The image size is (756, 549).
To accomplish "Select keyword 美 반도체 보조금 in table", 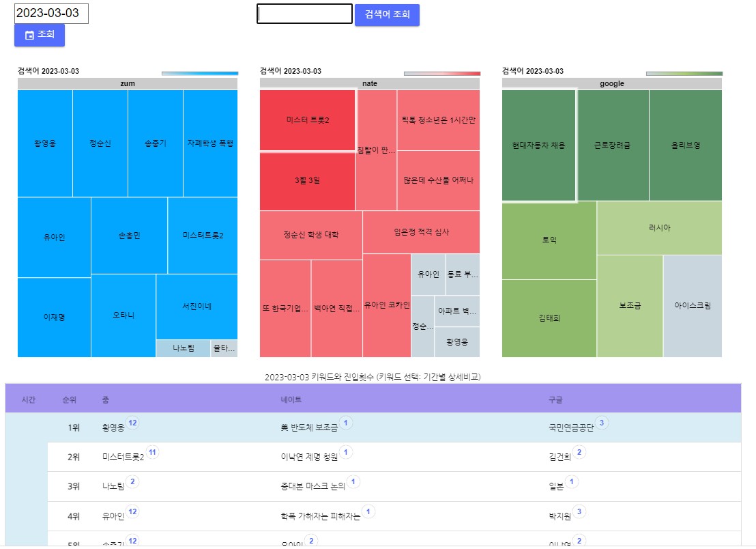I will pos(309,427).
